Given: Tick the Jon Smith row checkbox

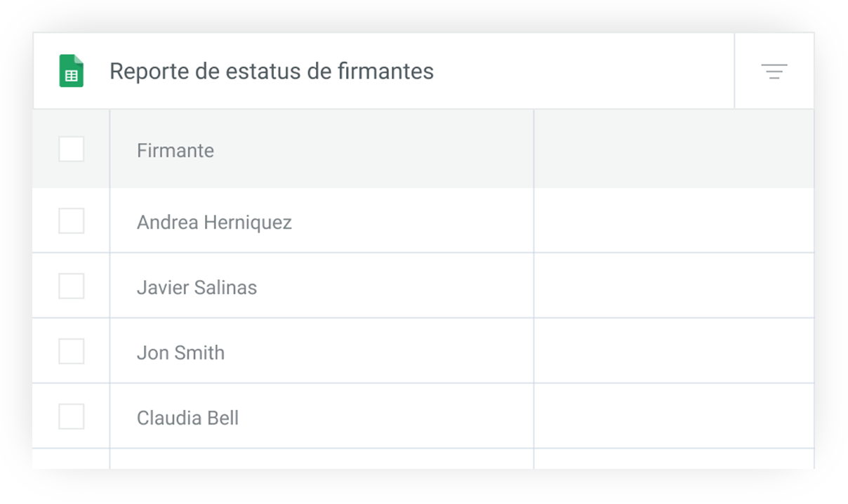Looking at the screenshot, I should tap(71, 352).
